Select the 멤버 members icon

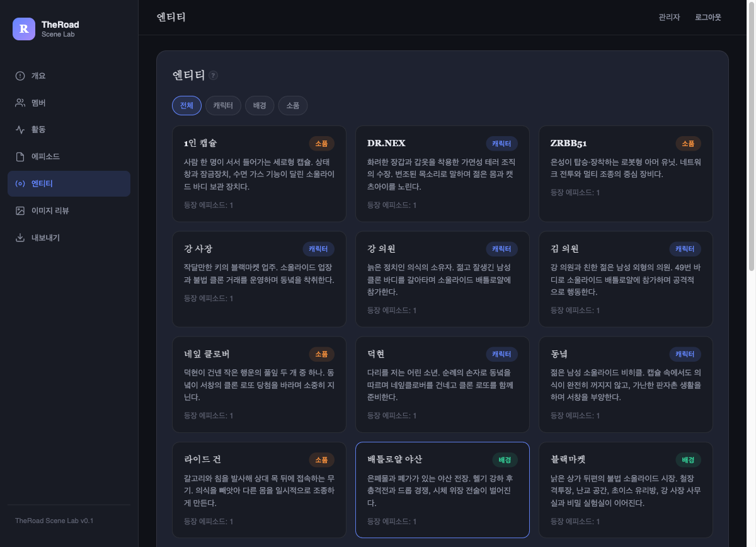click(x=20, y=103)
